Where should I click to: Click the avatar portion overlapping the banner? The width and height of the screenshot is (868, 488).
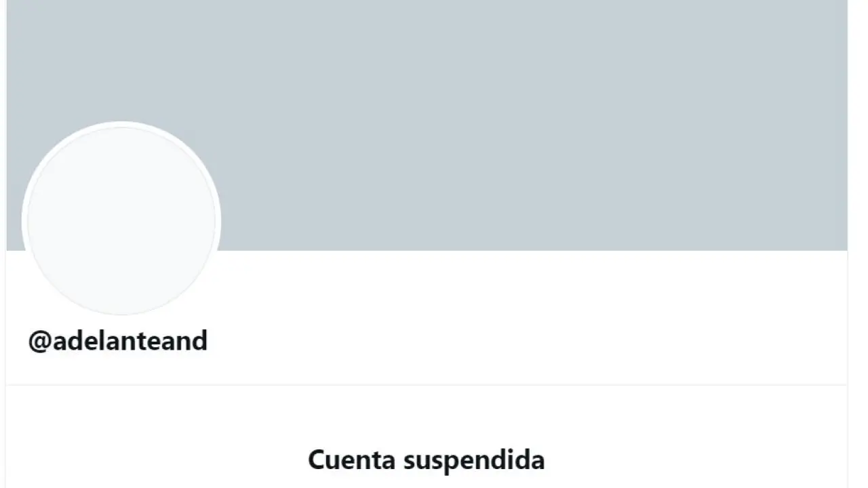(121, 190)
